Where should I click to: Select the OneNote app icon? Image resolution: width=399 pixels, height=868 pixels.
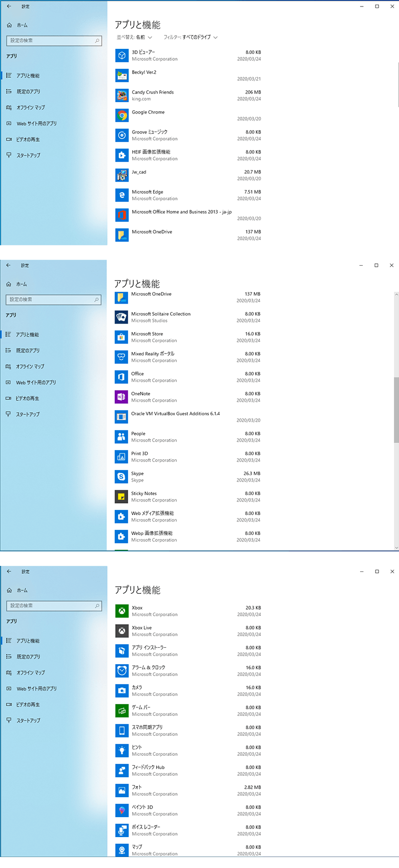(121, 397)
